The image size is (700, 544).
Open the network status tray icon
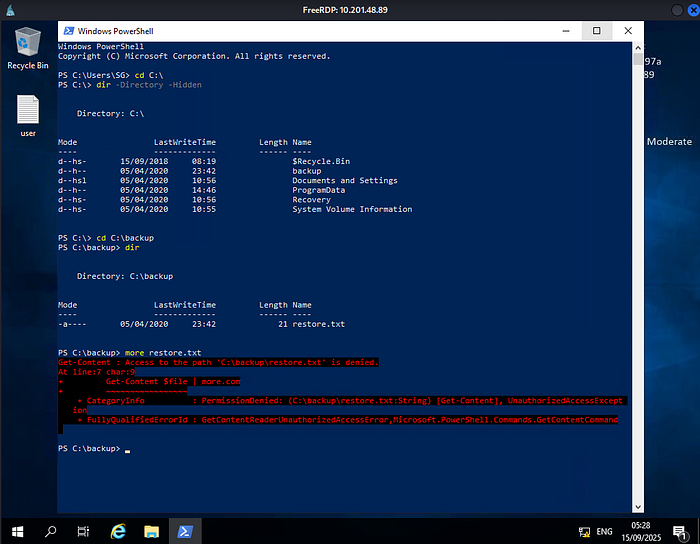tap(584, 532)
